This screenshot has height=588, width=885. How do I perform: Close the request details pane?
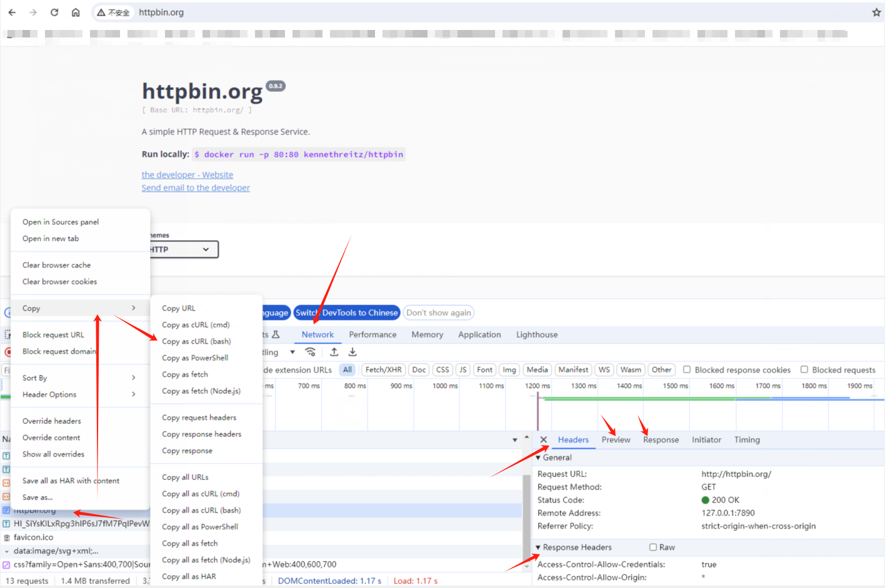click(x=544, y=440)
